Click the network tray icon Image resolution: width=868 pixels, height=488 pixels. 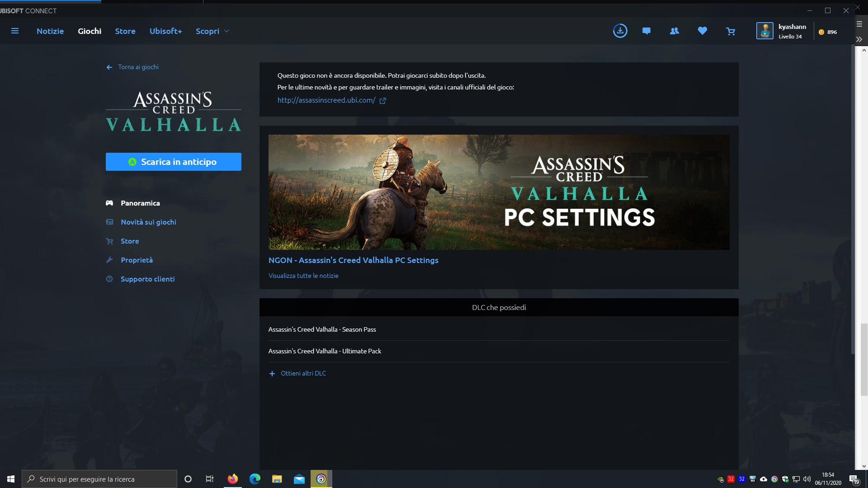pos(796,479)
